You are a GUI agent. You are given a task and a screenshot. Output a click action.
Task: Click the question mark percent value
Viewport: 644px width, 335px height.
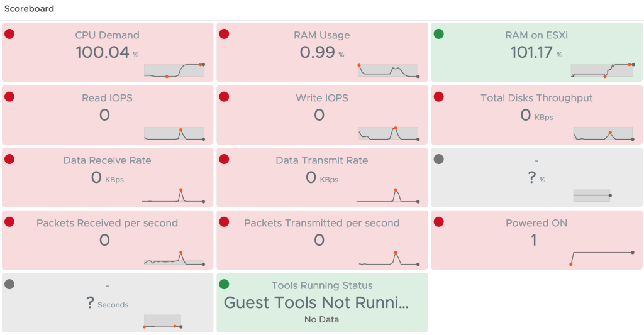point(532,177)
